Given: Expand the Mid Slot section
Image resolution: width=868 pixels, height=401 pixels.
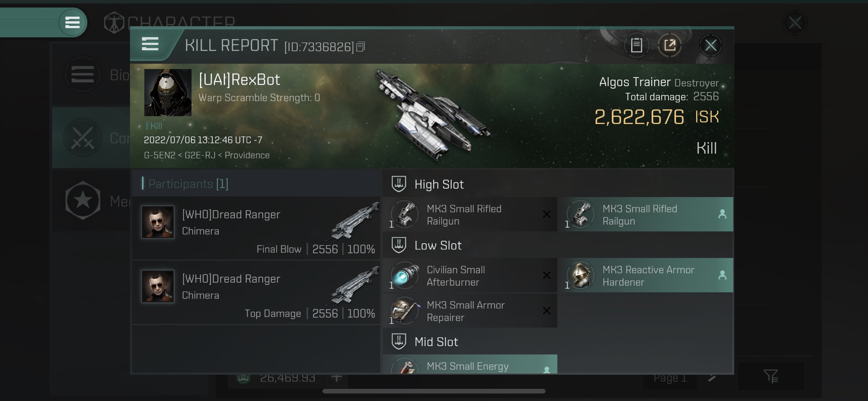Looking at the screenshot, I should click(x=436, y=341).
